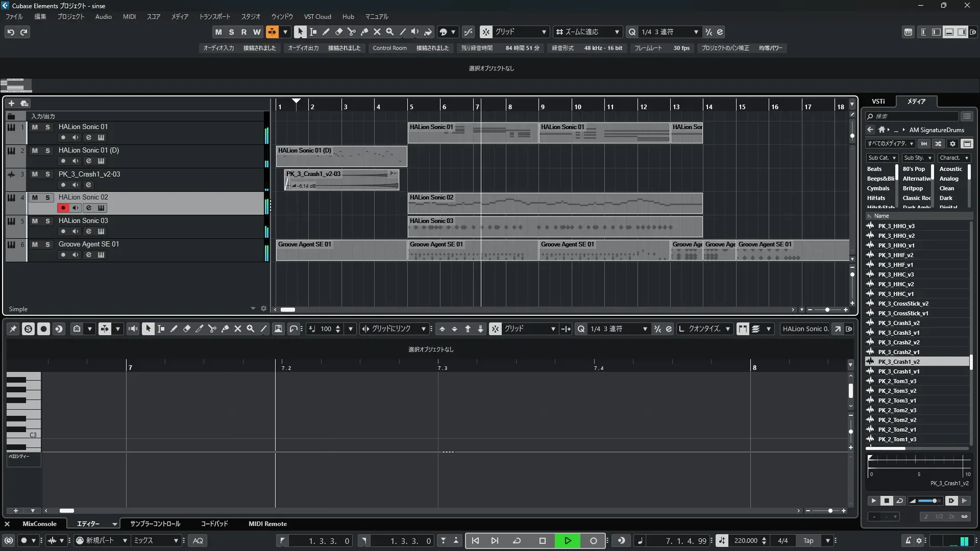Select the Mute tool in main toolbar
Screen dimensions: 980x551
[377, 32]
